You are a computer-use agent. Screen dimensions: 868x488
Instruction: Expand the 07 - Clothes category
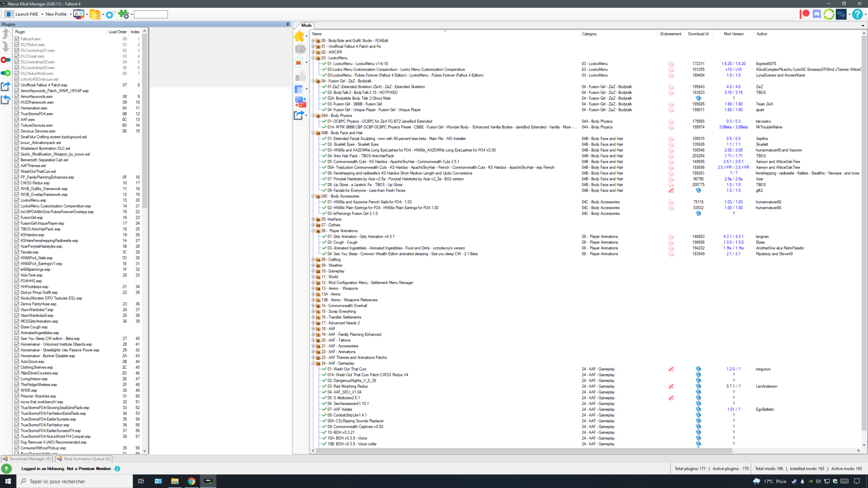click(x=313, y=225)
